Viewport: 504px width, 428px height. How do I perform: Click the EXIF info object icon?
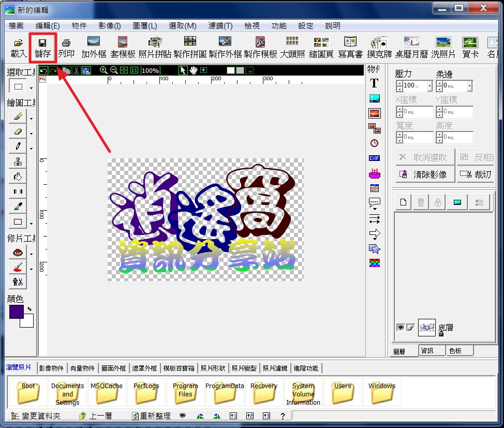coord(374,158)
